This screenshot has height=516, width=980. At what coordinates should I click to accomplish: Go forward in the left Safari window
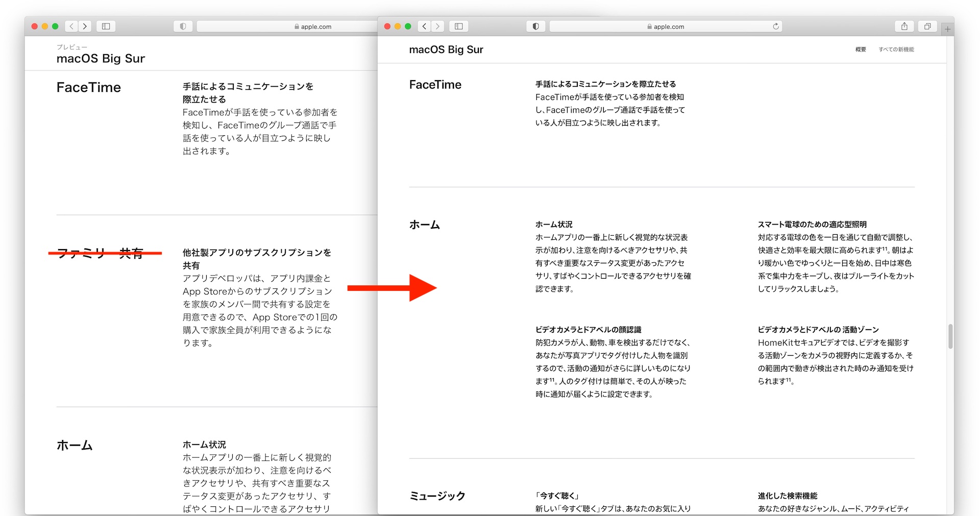point(85,27)
